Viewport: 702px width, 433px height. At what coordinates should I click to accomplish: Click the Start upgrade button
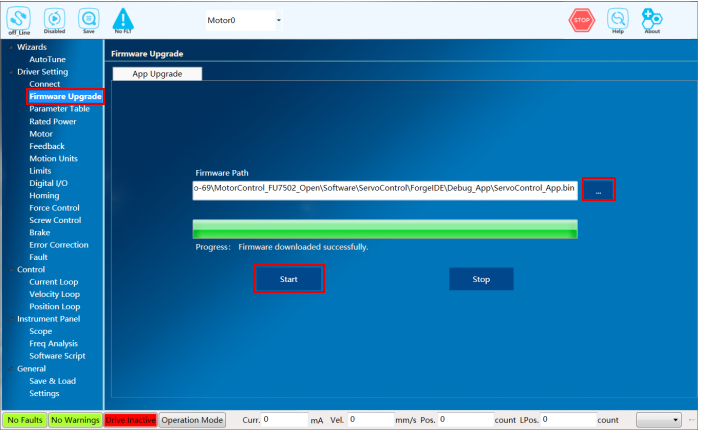pyautogui.click(x=289, y=279)
